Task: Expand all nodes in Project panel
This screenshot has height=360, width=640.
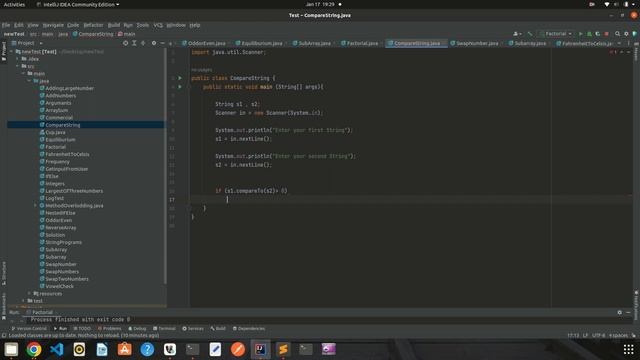Action: coord(134,43)
